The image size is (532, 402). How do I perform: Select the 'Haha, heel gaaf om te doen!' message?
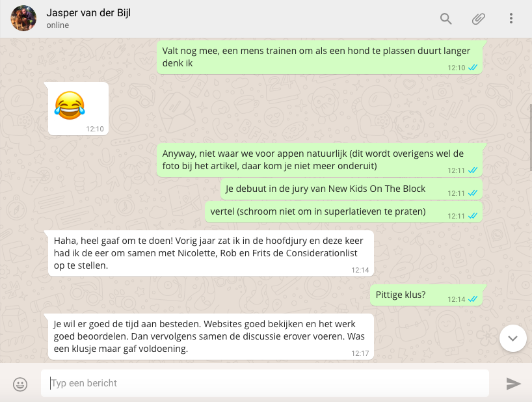[211, 253]
